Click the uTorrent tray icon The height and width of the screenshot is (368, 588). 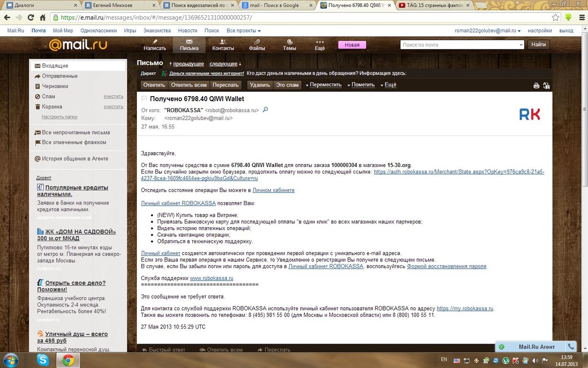[505, 361]
